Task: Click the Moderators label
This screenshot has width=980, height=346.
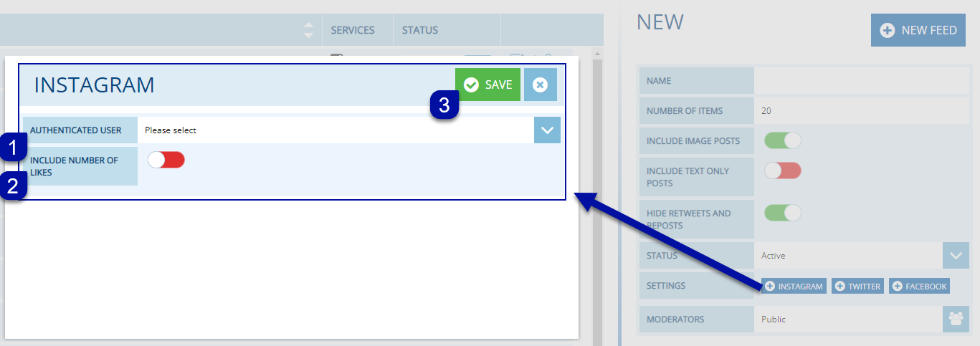Action: click(675, 319)
